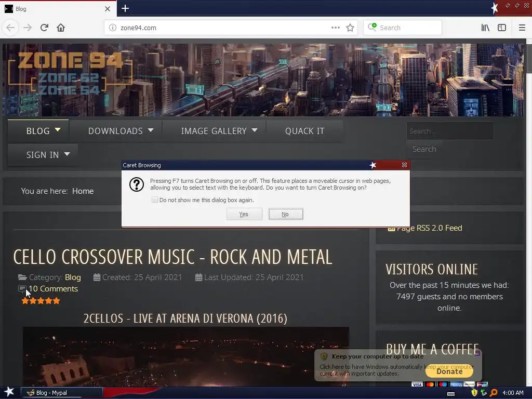
Task: Click the Zone 94 logo banner
Action: (x=70, y=74)
